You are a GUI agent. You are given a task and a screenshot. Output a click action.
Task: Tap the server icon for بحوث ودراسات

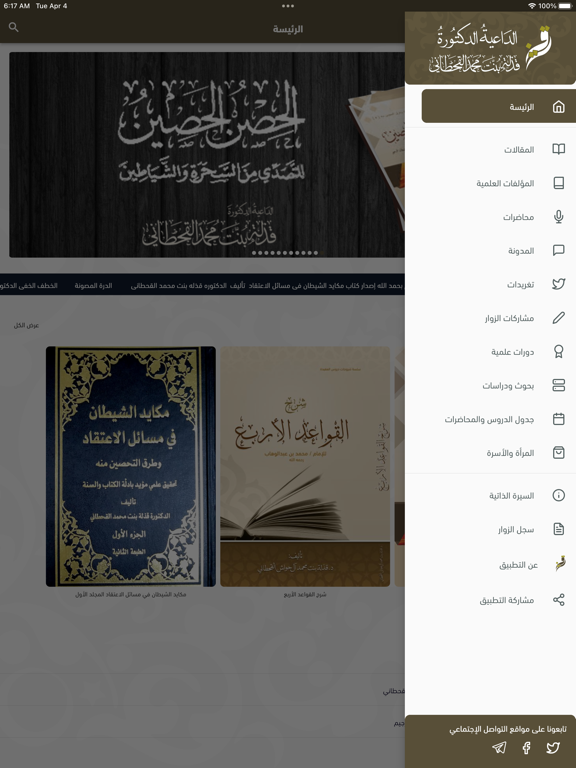[x=558, y=385]
